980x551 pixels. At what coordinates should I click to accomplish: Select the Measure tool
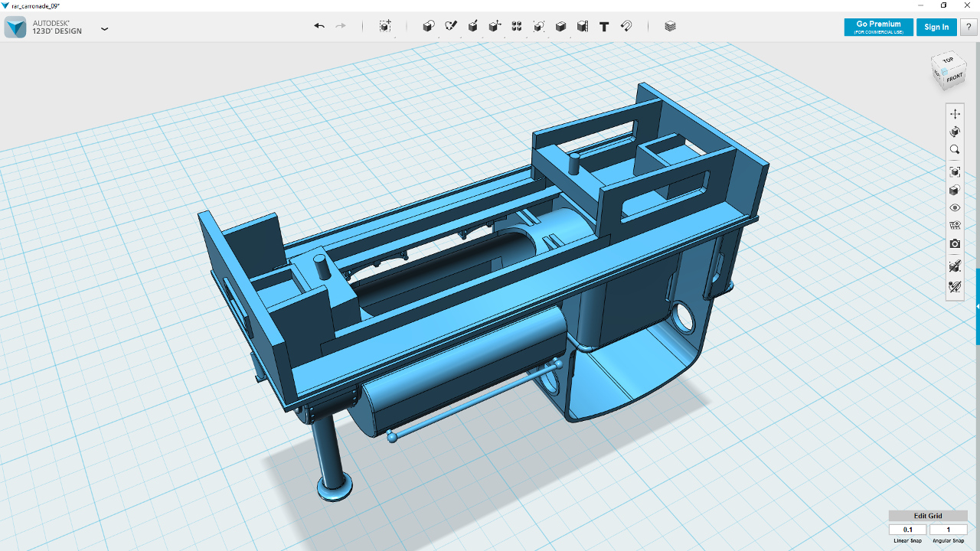(x=583, y=26)
